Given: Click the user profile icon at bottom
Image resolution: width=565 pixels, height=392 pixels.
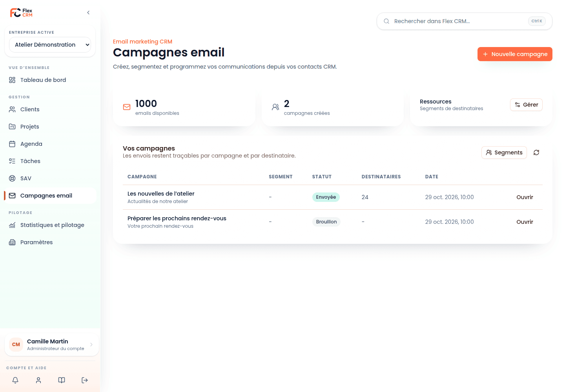Looking at the screenshot, I should tap(38, 380).
